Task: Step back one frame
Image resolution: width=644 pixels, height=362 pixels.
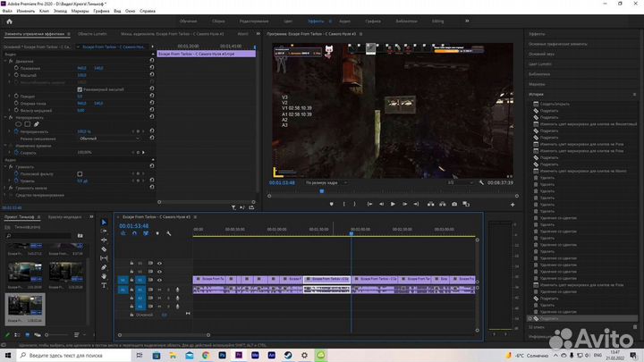Action: pyautogui.click(x=382, y=204)
